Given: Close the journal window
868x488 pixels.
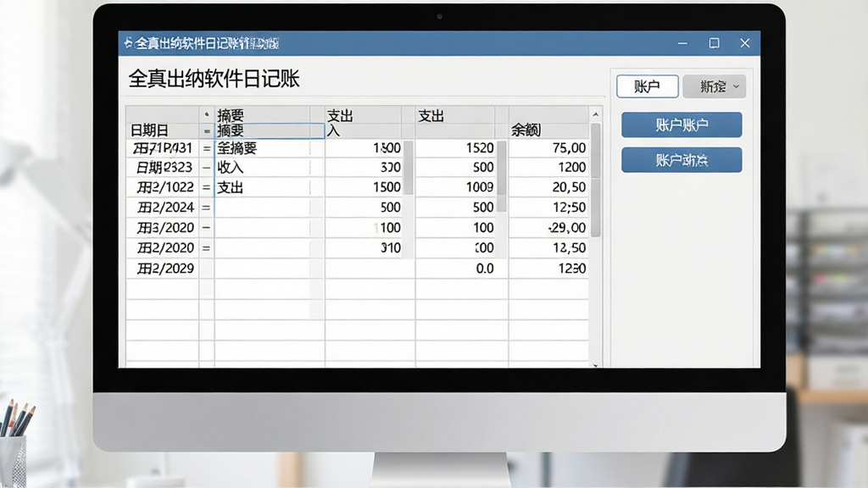Looking at the screenshot, I should [x=745, y=43].
